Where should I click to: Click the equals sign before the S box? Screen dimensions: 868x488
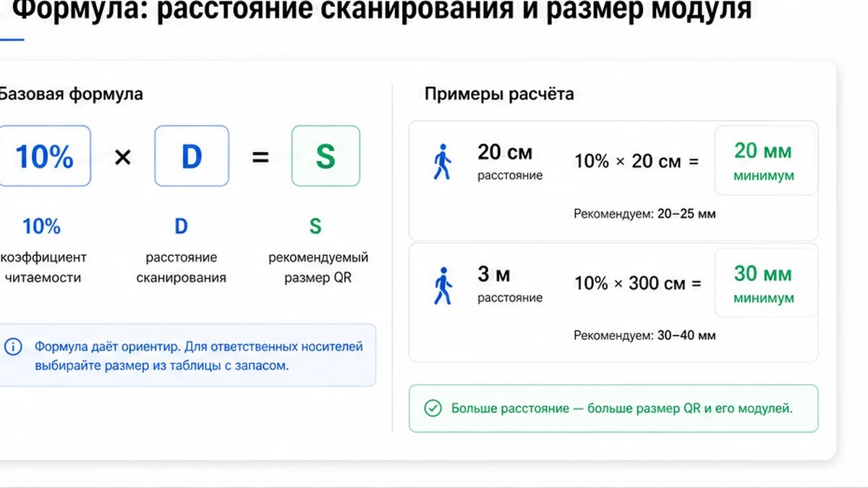(x=260, y=157)
